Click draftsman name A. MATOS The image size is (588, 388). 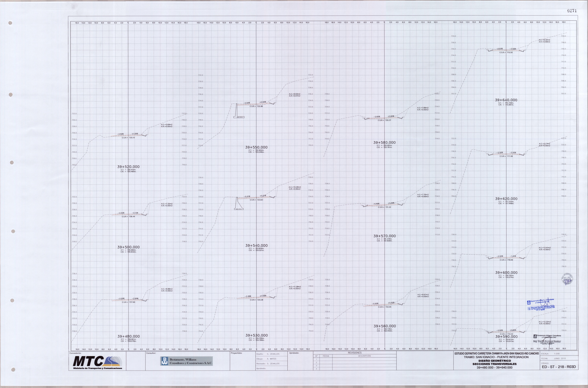point(271,359)
